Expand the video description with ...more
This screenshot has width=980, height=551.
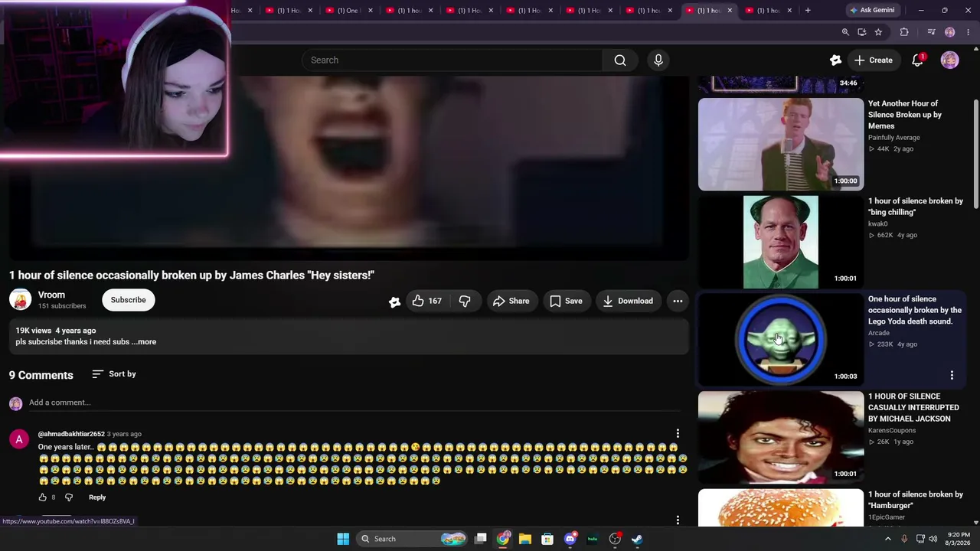pyautogui.click(x=144, y=342)
